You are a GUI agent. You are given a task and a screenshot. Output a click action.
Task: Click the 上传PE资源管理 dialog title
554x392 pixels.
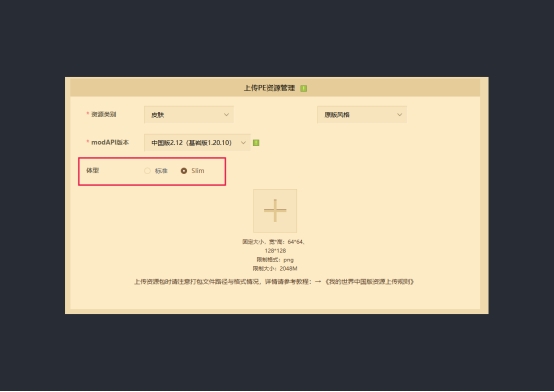(269, 88)
